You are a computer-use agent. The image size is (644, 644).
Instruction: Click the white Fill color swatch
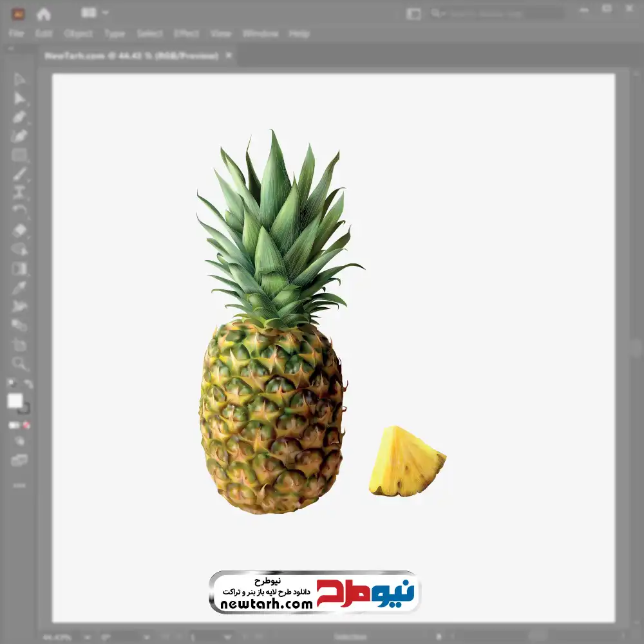point(15,401)
